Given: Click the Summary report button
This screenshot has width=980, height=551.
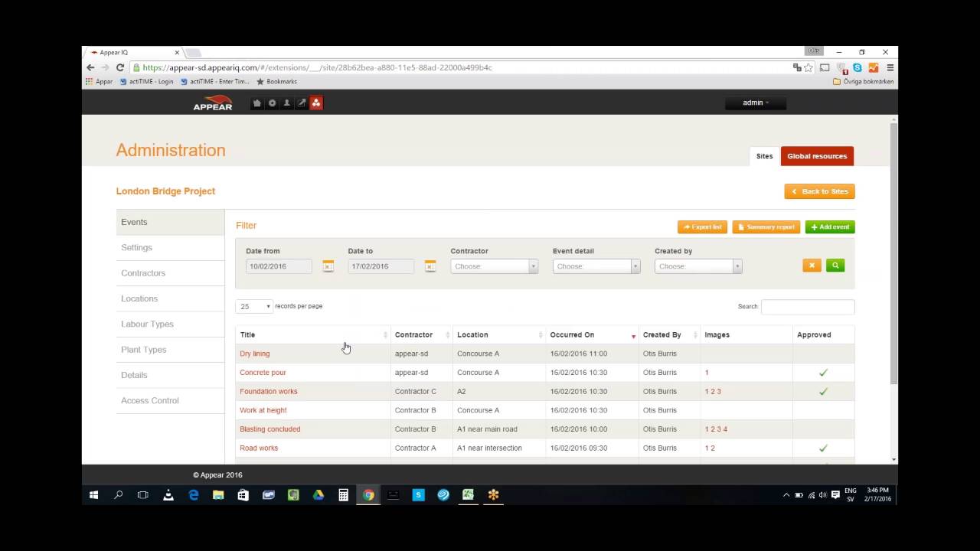Looking at the screenshot, I should pos(766,227).
